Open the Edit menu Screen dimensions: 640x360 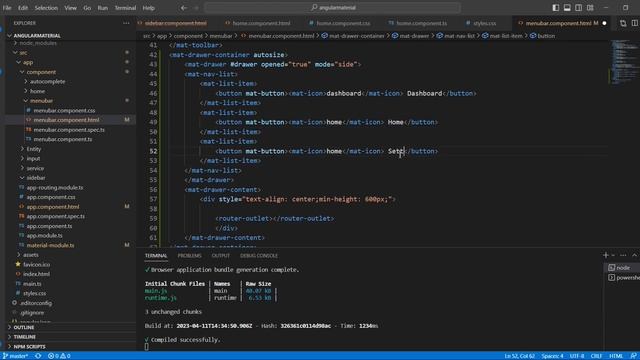click(23, 8)
